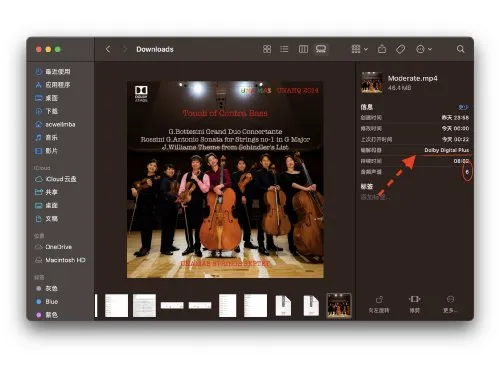500x375 pixels.
Task: Select the 紫色 purple tag
Action: tap(47, 315)
